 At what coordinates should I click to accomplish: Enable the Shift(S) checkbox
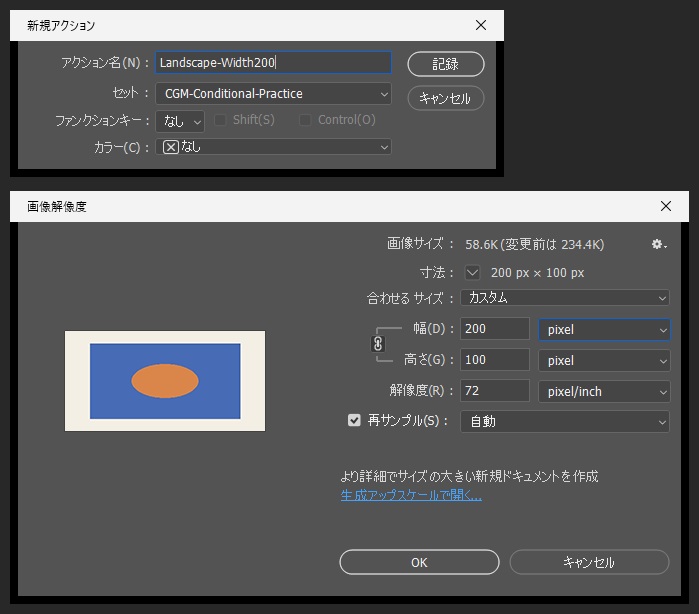click(220, 120)
